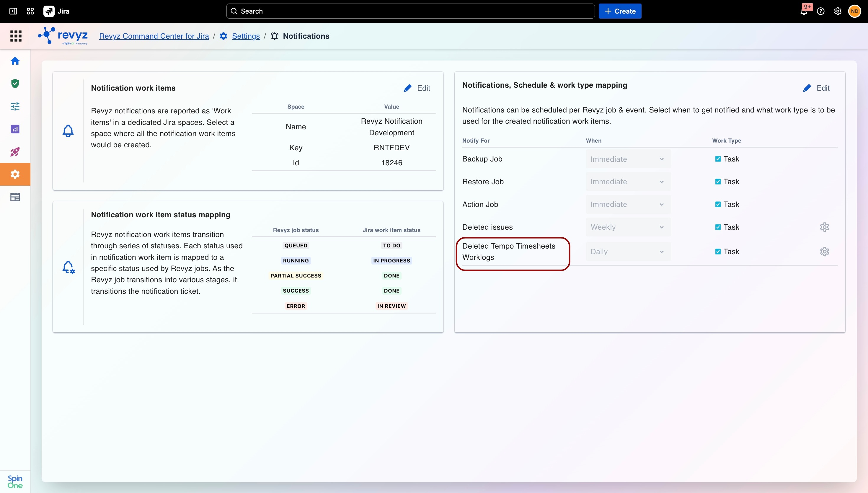This screenshot has height=493, width=868.
Task: Click the pencil icon for Schedule & work type mapping
Action: (x=807, y=88)
